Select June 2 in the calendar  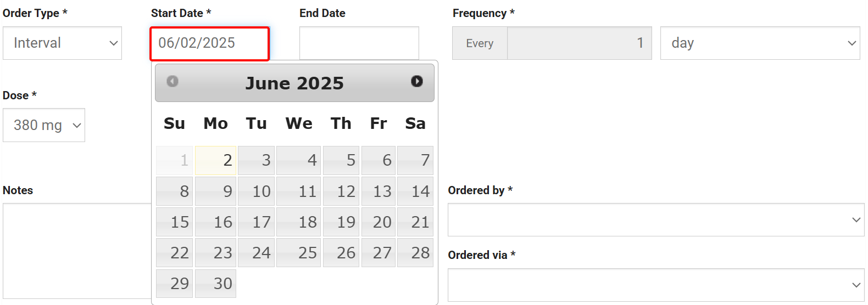pyautogui.click(x=216, y=160)
